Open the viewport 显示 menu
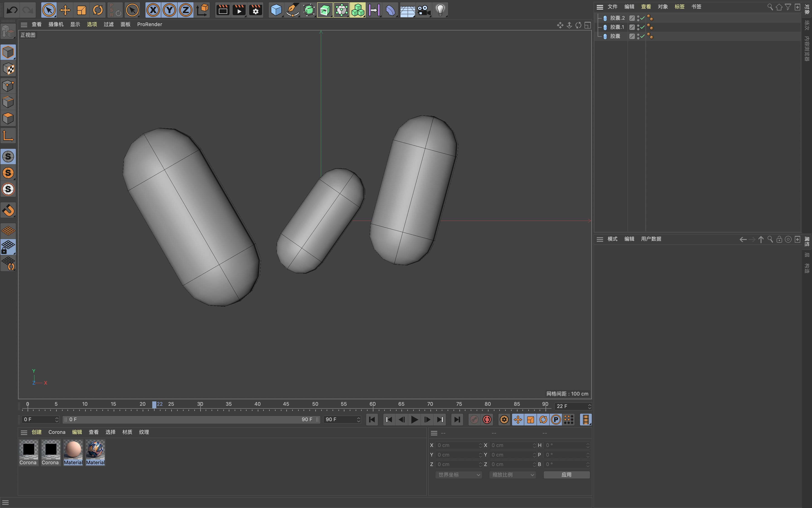 pos(75,24)
